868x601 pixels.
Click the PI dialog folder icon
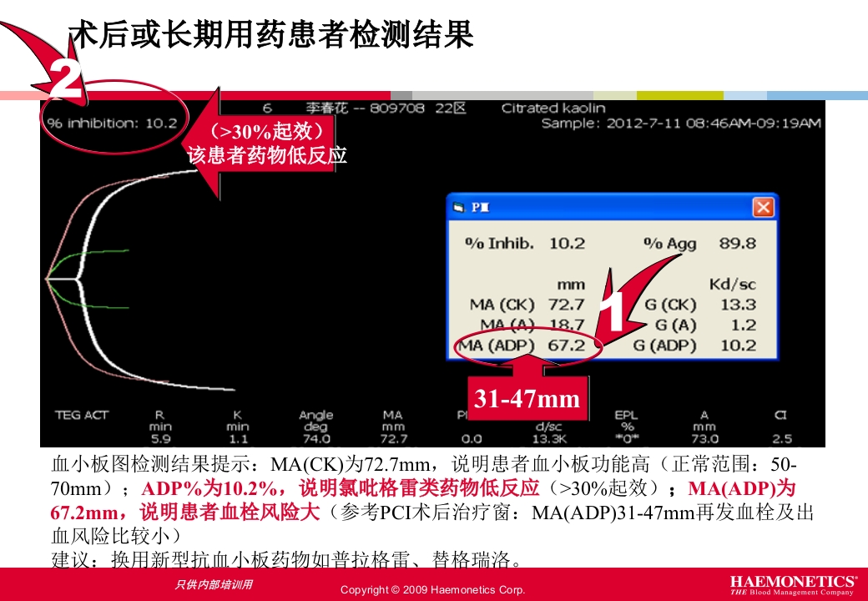coord(459,207)
